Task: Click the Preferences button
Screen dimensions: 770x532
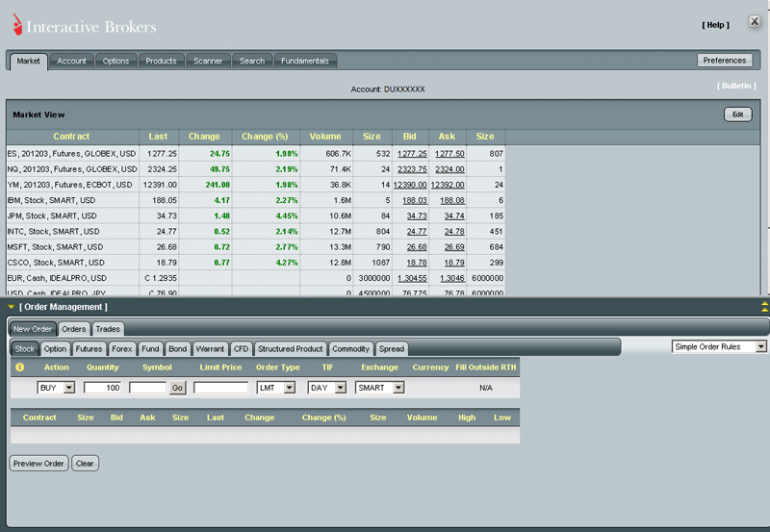Action: pos(724,60)
